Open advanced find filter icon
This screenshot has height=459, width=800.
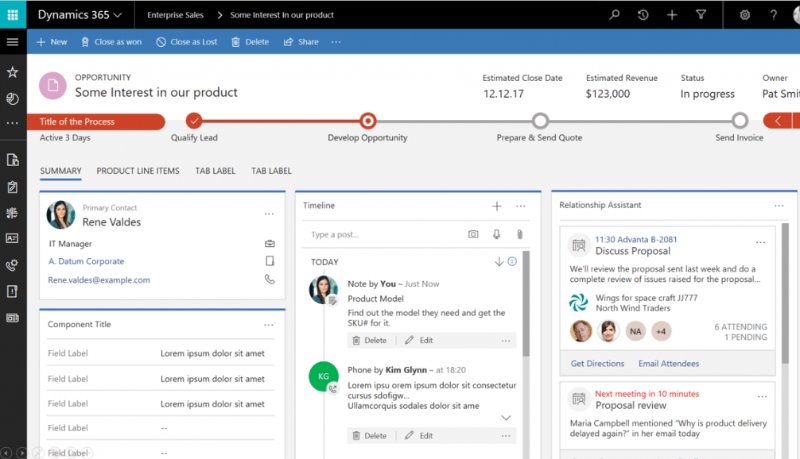[x=701, y=15]
